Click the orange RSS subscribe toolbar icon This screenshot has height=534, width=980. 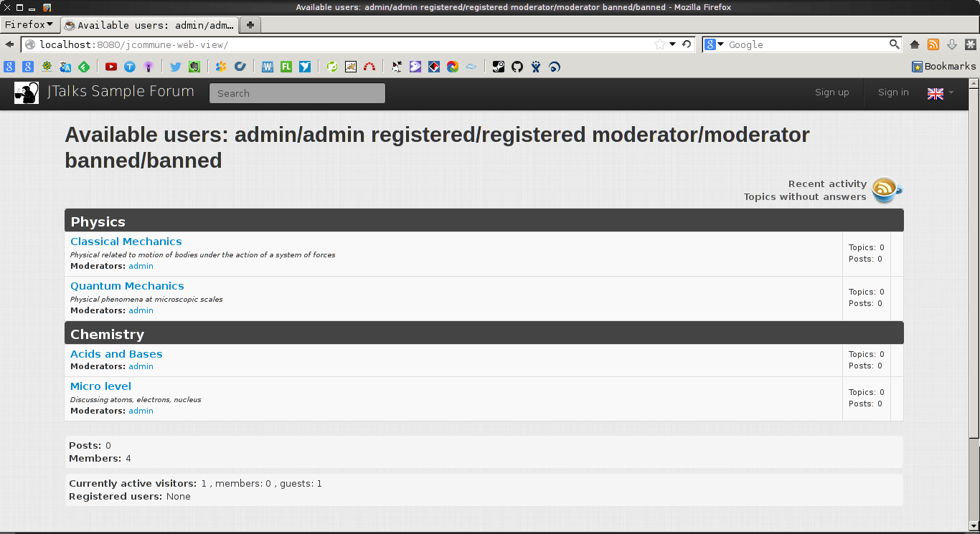tap(933, 44)
